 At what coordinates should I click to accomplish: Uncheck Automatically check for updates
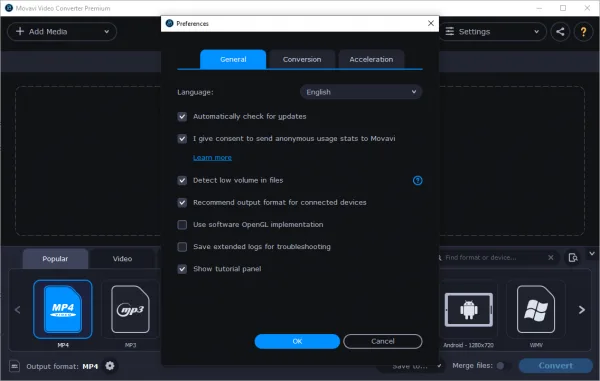click(x=182, y=116)
